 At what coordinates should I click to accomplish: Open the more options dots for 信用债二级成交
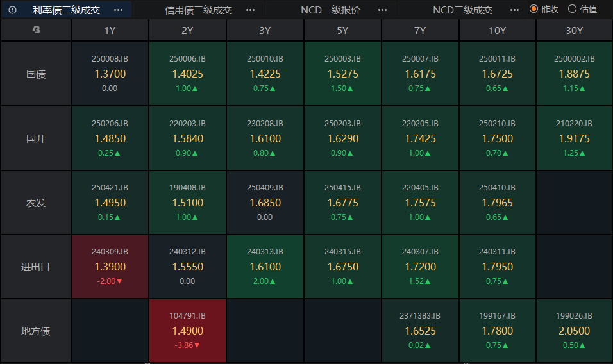pyautogui.click(x=250, y=10)
